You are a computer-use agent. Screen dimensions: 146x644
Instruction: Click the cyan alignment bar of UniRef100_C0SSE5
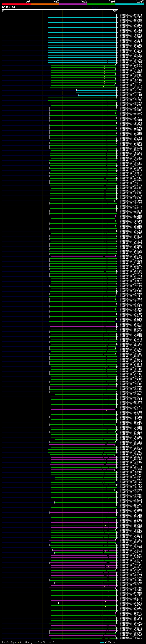tap(82, 25)
